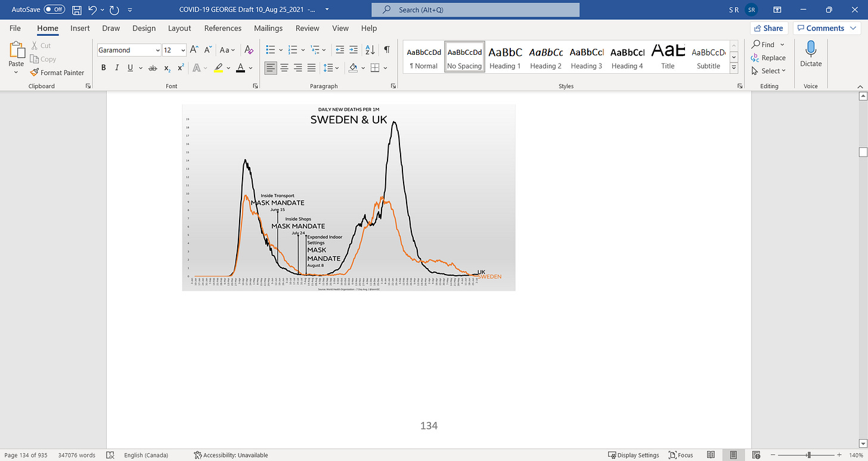
Task: Open the font size dropdown
Action: pos(182,50)
